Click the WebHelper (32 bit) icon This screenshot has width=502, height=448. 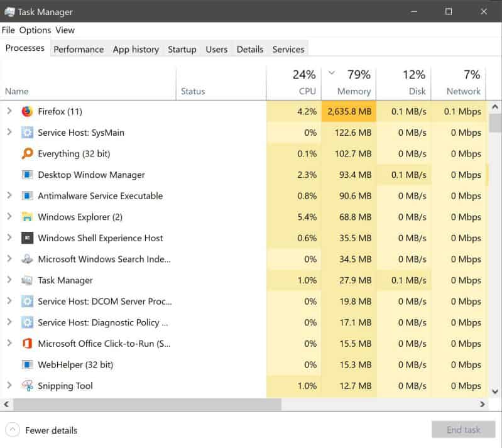click(27, 364)
